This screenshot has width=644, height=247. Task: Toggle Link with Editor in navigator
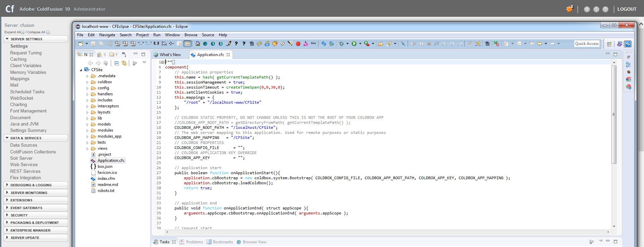tap(124, 63)
